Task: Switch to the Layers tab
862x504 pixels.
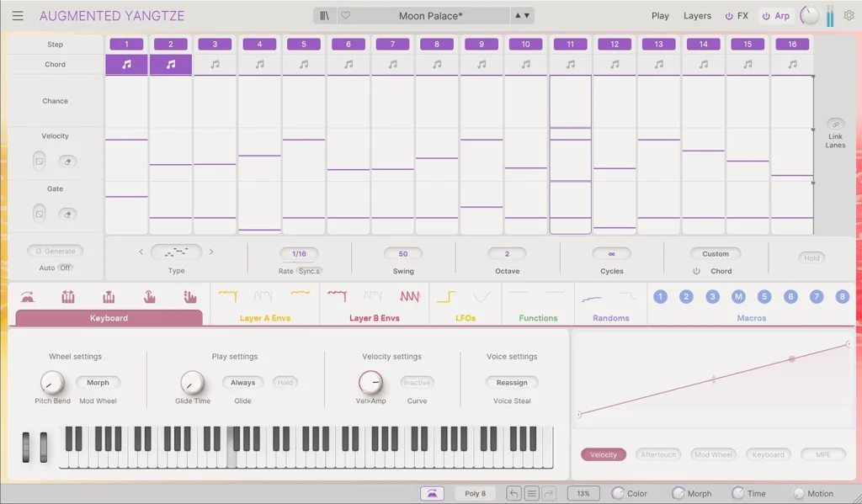Action: (x=697, y=15)
